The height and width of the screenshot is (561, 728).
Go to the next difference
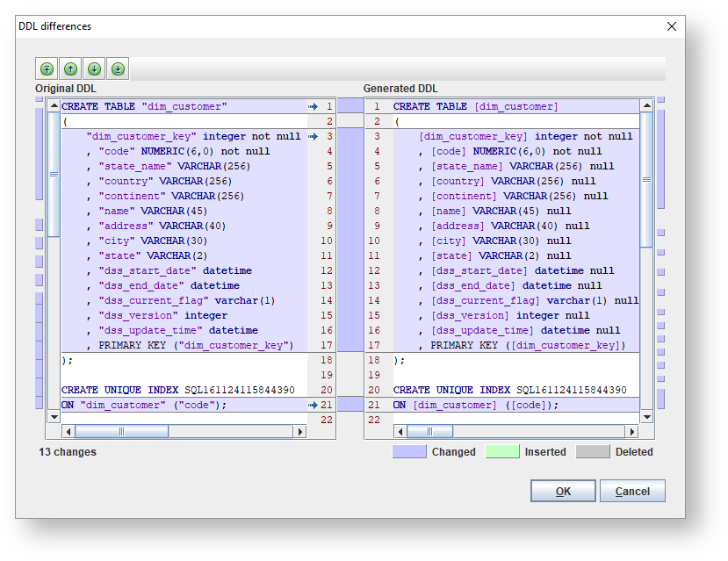click(94, 68)
